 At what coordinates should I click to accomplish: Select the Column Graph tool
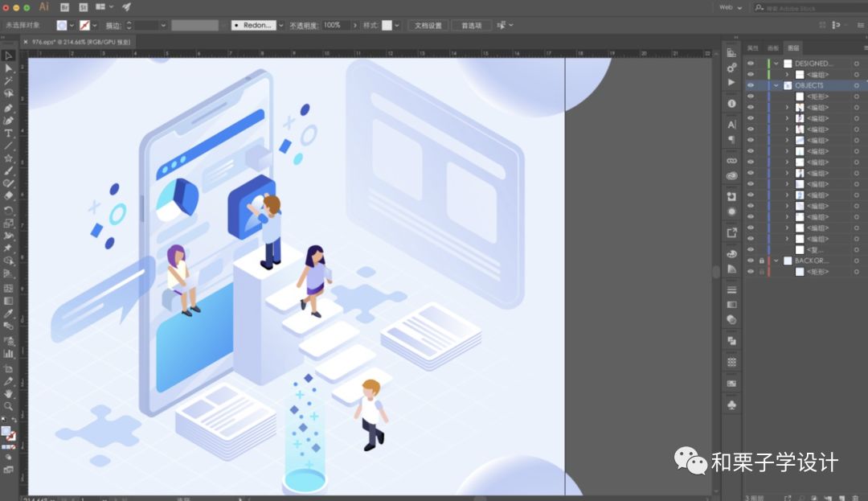(x=8, y=353)
